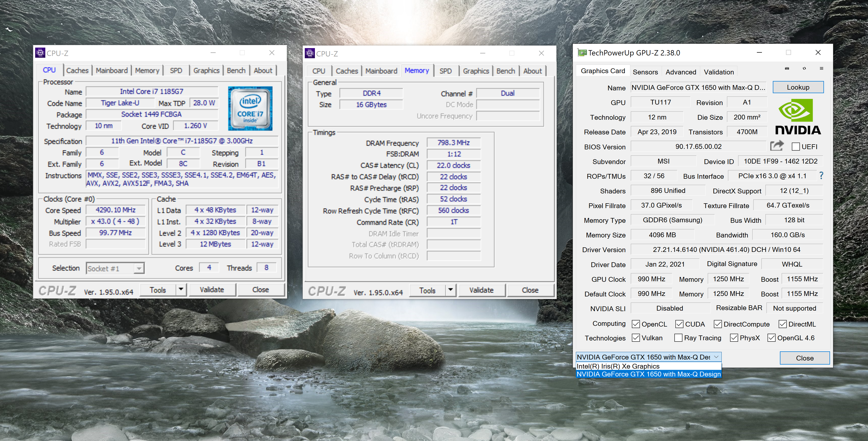This screenshot has width=868, height=441.
Task: Click the Memory Size value 16 GBytes
Action: [x=371, y=105]
